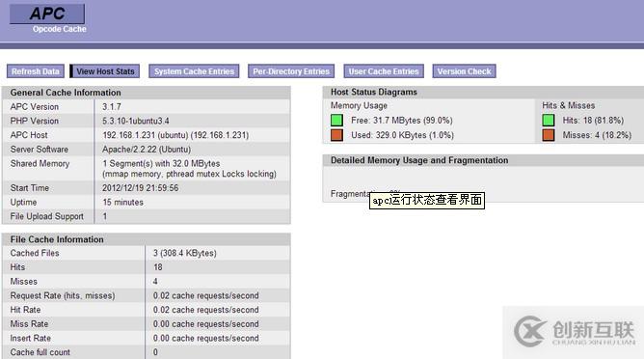Image resolution: width=644 pixels, height=359 pixels.
Task: Click orange Used memory color swatch
Action: 336,135
